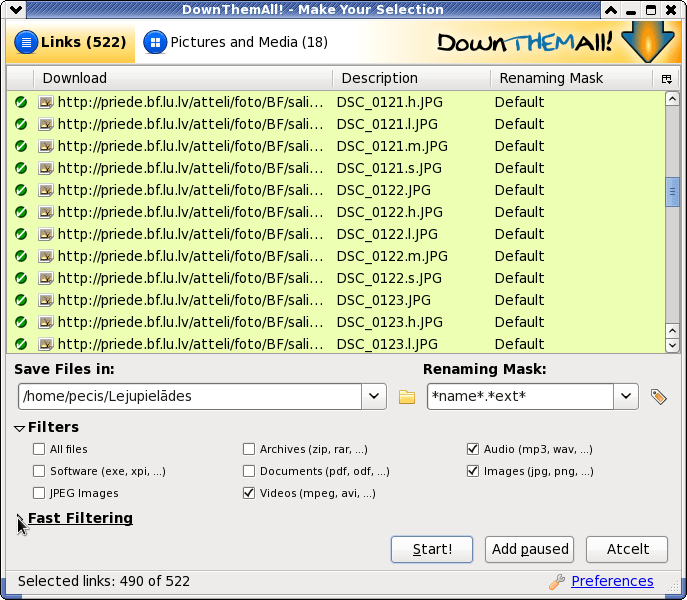Click Default mask cell in DSC_0122.m.JPG row
The image size is (687, 600).
pos(519,256)
